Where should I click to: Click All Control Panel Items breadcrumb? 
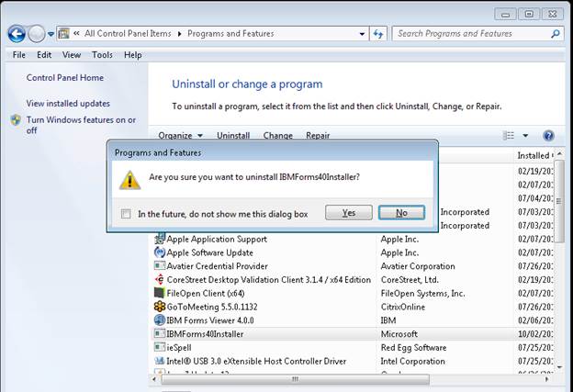click(128, 34)
